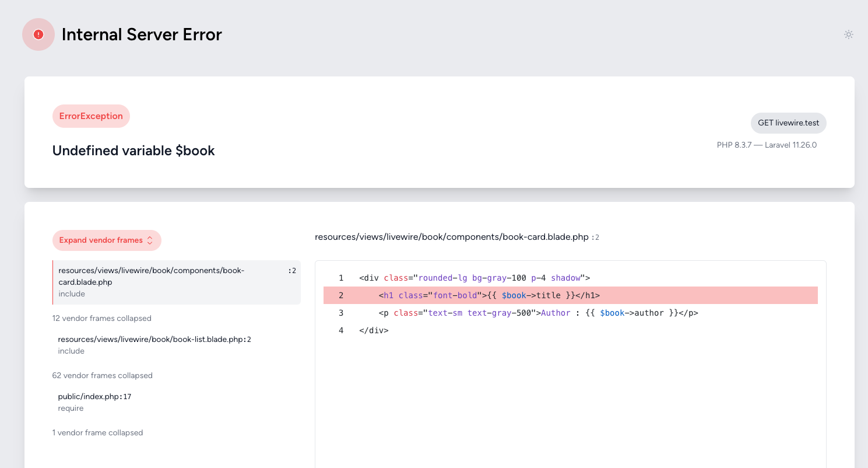Click the Undefined variable $book message

point(133,151)
